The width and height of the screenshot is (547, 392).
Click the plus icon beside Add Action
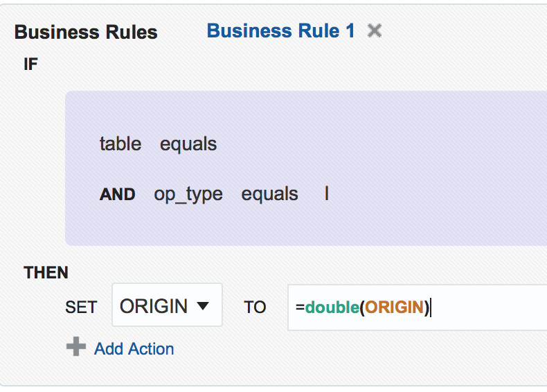[x=76, y=346]
